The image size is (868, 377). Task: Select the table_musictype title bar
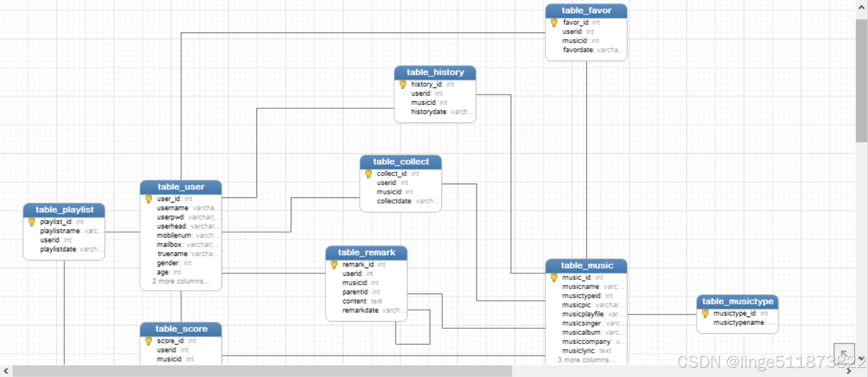pos(738,302)
